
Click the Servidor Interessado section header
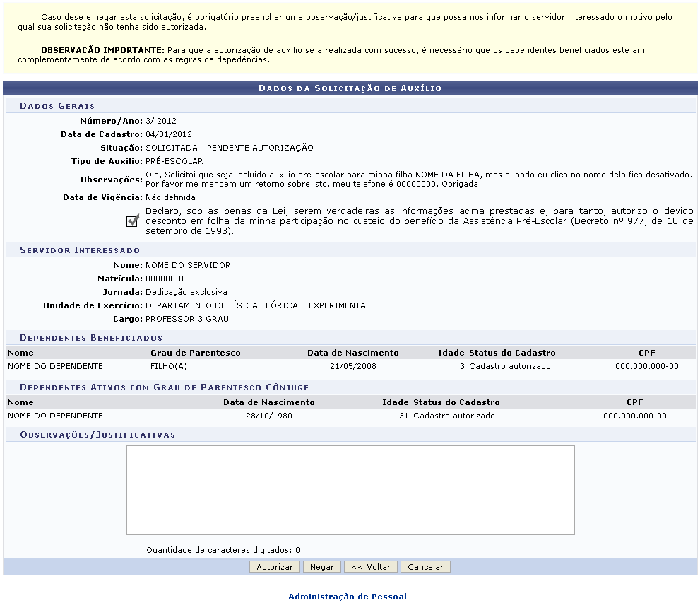coord(80,250)
